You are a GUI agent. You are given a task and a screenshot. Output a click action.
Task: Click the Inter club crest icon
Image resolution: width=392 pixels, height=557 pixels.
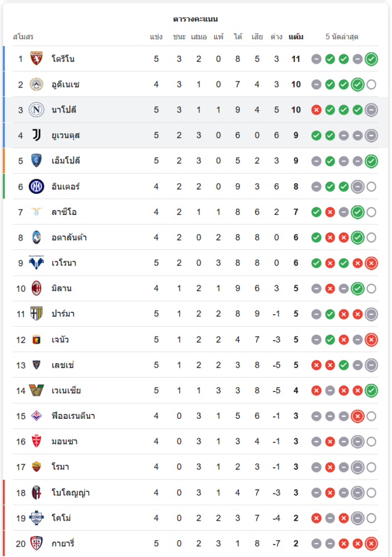(x=37, y=187)
